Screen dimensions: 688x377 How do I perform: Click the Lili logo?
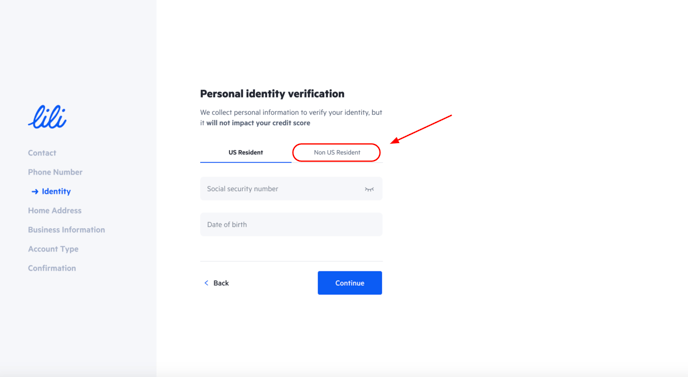pos(47,117)
